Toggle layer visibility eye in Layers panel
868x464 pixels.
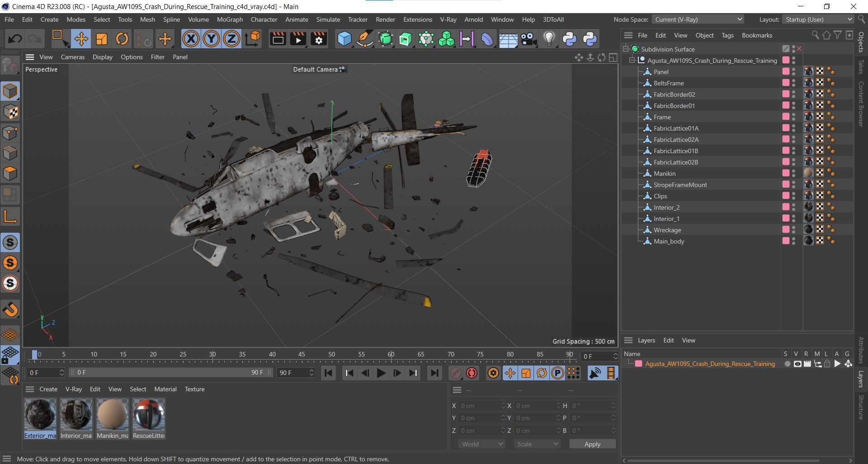(797, 364)
